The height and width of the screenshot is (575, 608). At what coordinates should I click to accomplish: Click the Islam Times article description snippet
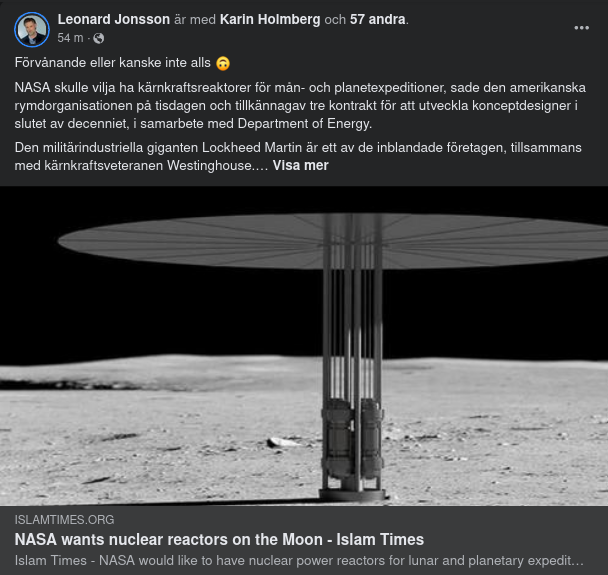(299, 559)
